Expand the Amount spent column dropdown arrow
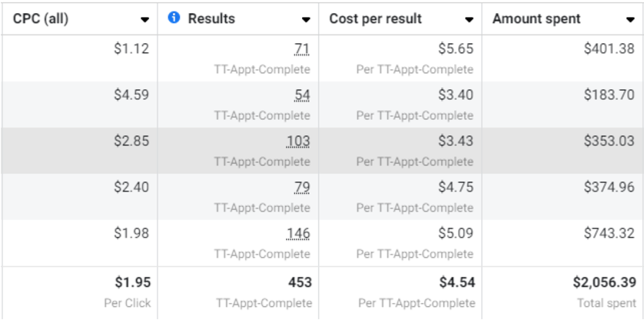The height and width of the screenshot is (320, 644). coord(631,19)
